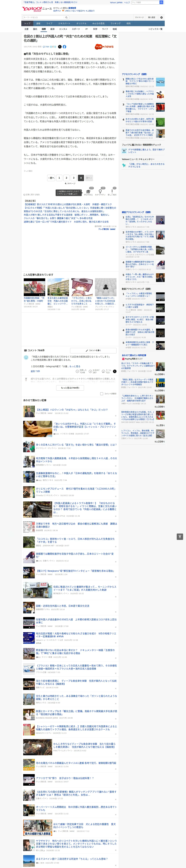Select the 速報 tab
The image size is (186, 868).
click(x=38, y=24)
